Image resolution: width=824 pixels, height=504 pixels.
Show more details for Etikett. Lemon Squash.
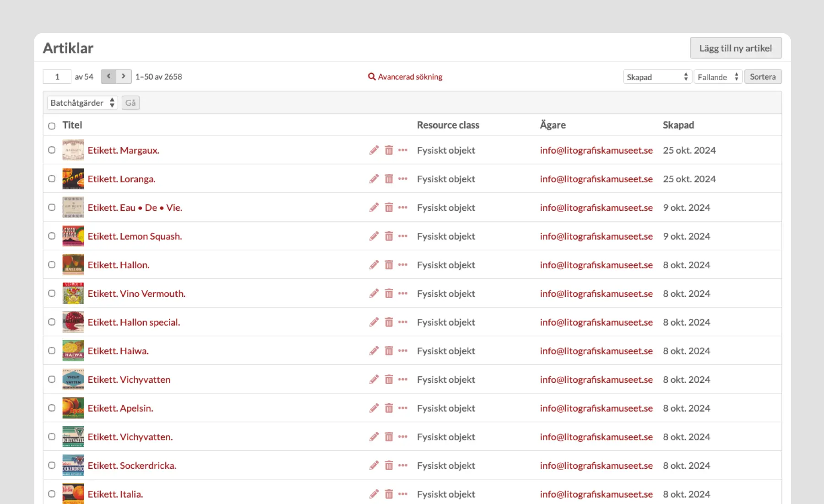[403, 236]
